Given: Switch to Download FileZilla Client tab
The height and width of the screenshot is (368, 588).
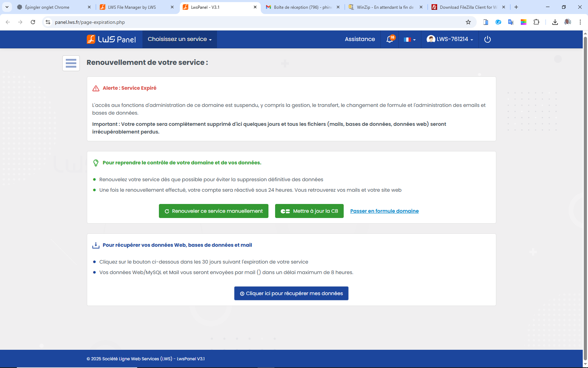Looking at the screenshot, I should click(x=468, y=7).
